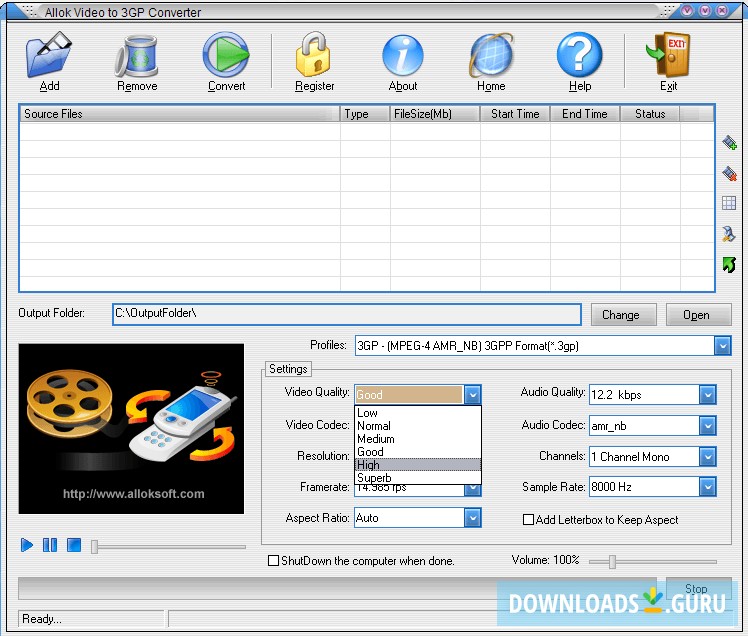Stop the preview playback

pos(74,545)
